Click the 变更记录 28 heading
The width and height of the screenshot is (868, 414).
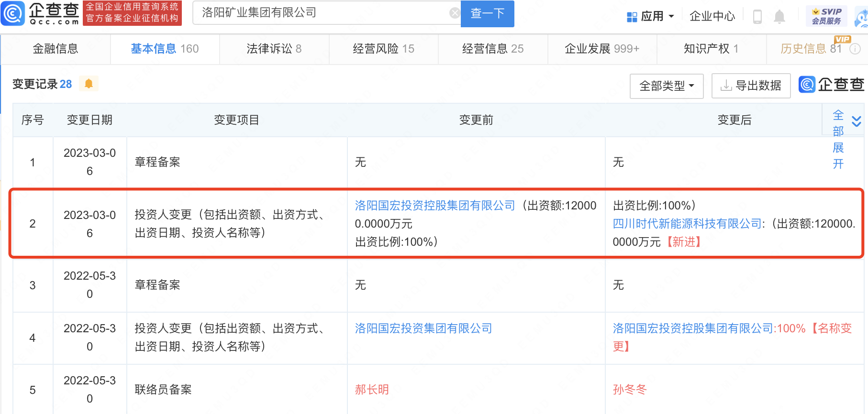(42, 84)
